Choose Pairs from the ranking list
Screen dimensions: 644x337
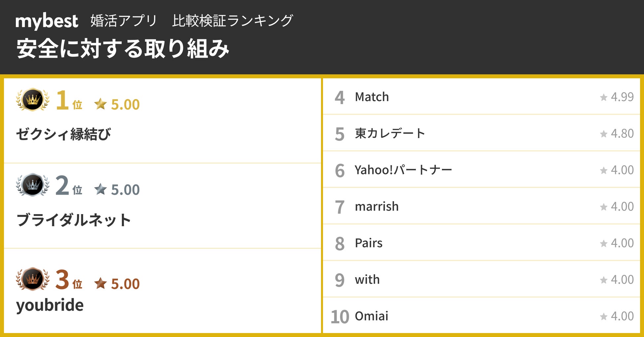(369, 243)
